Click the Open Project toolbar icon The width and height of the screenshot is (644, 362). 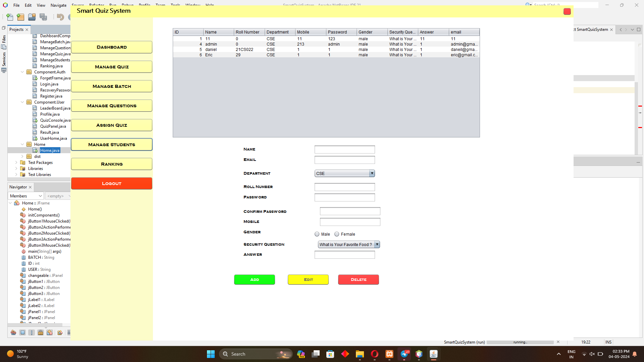(32, 17)
